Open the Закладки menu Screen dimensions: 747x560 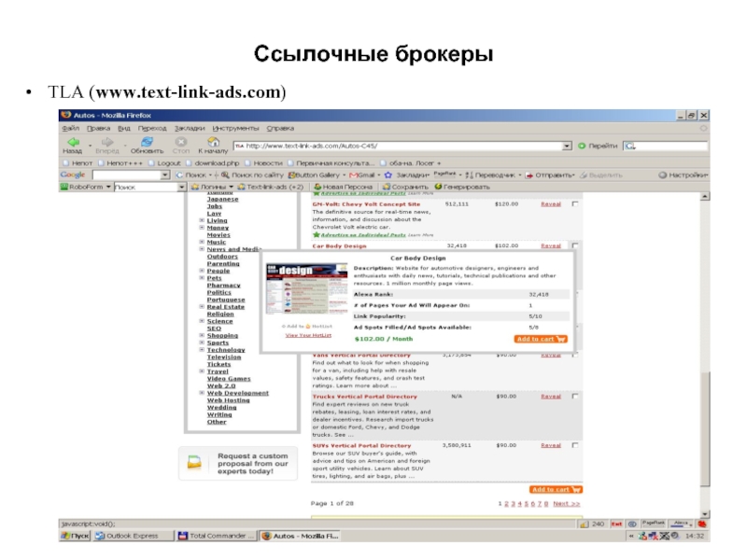[x=190, y=128]
